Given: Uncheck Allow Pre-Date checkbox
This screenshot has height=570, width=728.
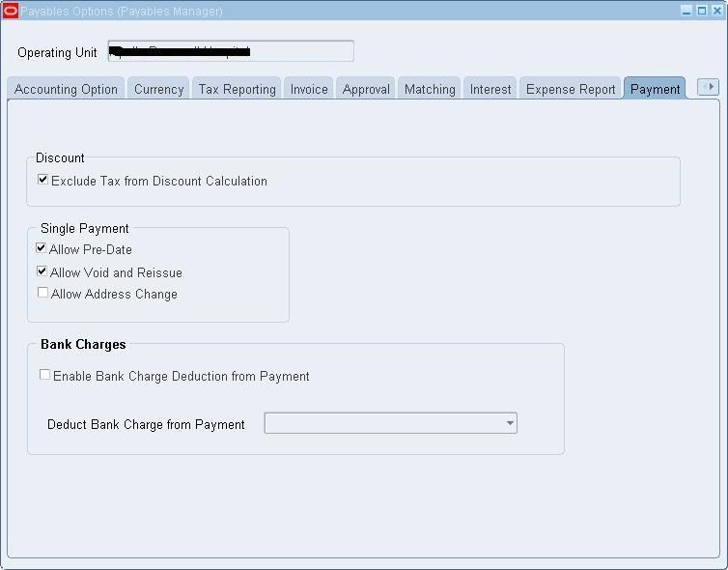Looking at the screenshot, I should pyautogui.click(x=41, y=248).
